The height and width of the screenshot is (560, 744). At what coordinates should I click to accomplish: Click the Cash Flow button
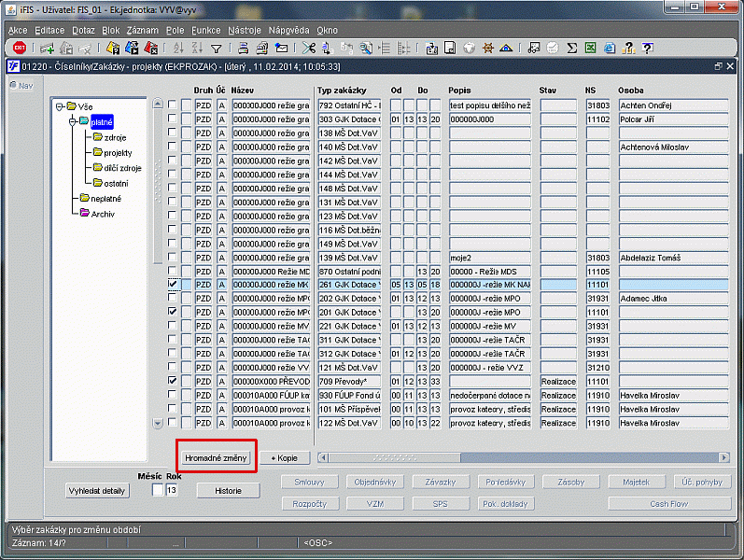coord(669,503)
